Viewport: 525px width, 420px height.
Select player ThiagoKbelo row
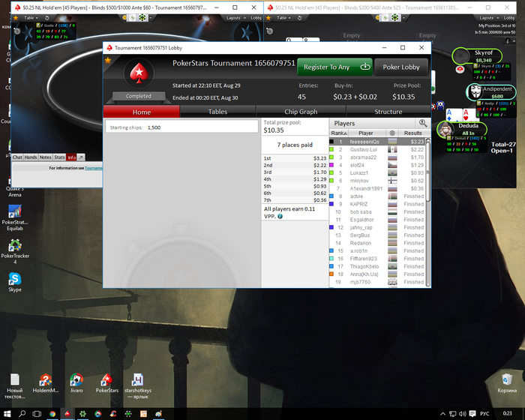[x=377, y=266]
